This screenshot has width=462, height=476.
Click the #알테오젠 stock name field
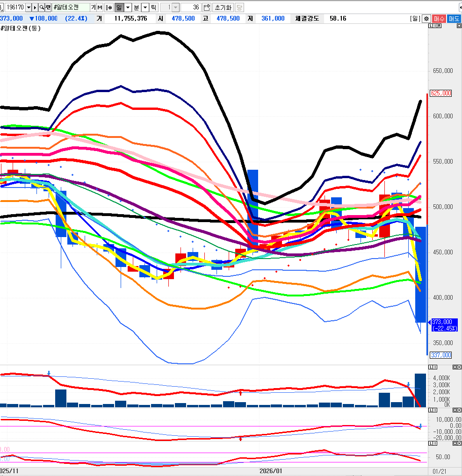click(x=70, y=7)
